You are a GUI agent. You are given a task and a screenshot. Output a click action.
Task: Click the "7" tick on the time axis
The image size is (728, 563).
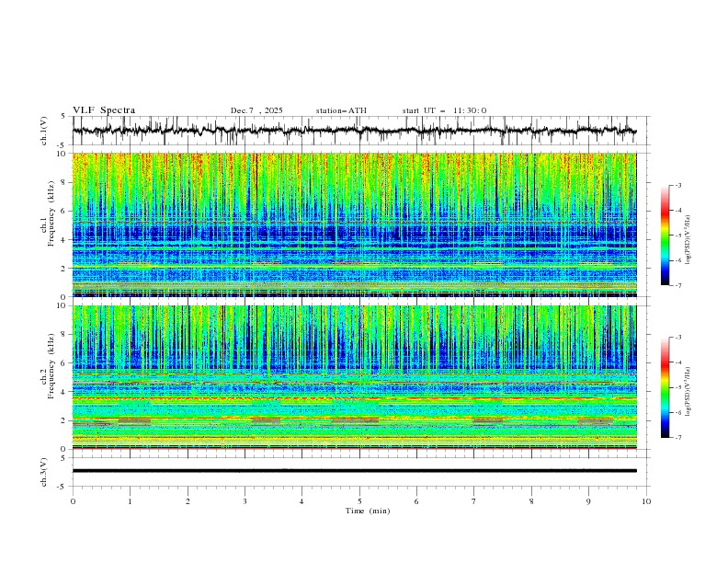point(474,501)
